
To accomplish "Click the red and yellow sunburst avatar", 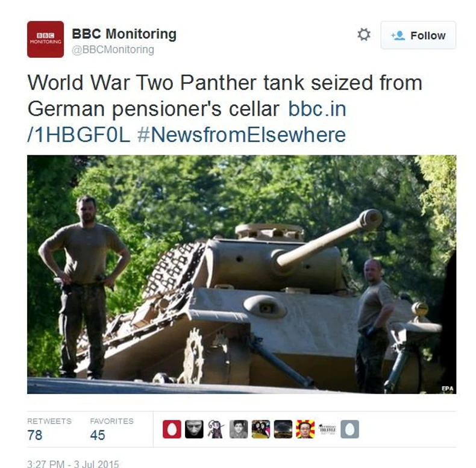I will (x=305, y=429).
